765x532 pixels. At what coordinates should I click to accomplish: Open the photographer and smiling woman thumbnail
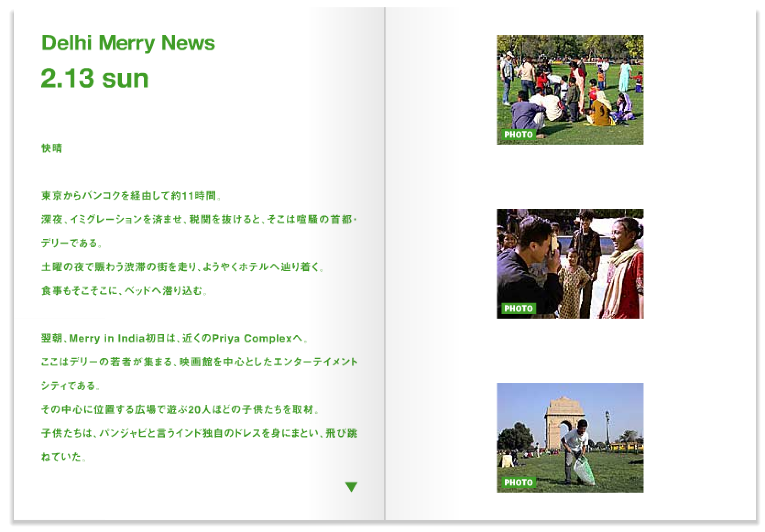point(570,264)
